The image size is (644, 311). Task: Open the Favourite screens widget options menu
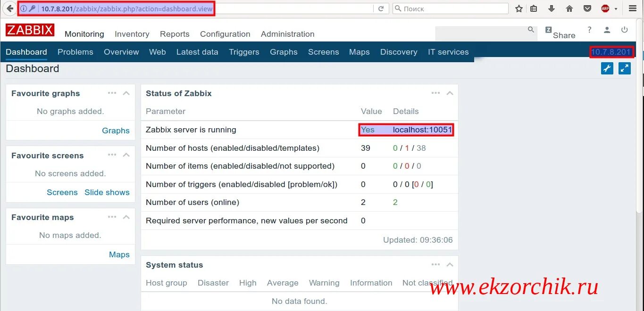tap(112, 155)
